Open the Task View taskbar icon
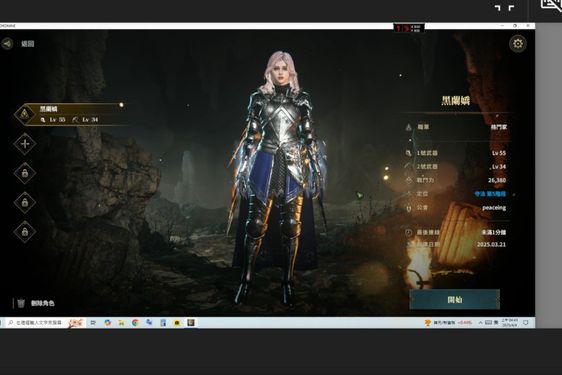This screenshot has width=562, height=375. [93, 323]
